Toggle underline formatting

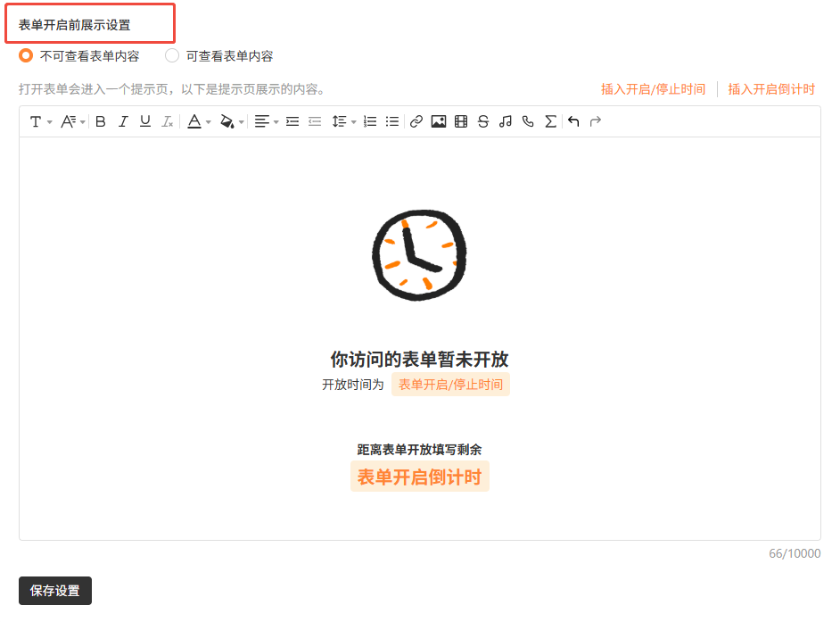point(145,121)
